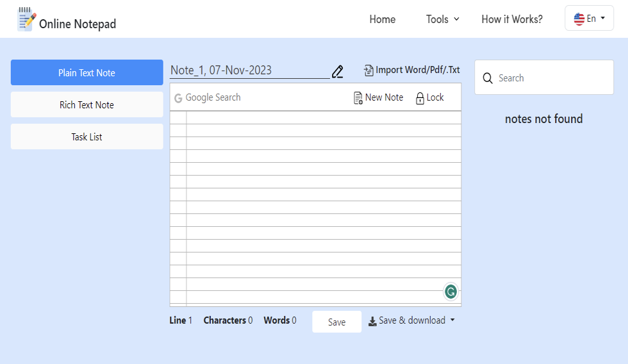This screenshot has width=628, height=364.
Task: Switch to Rich Text Note
Action: click(87, 104)
